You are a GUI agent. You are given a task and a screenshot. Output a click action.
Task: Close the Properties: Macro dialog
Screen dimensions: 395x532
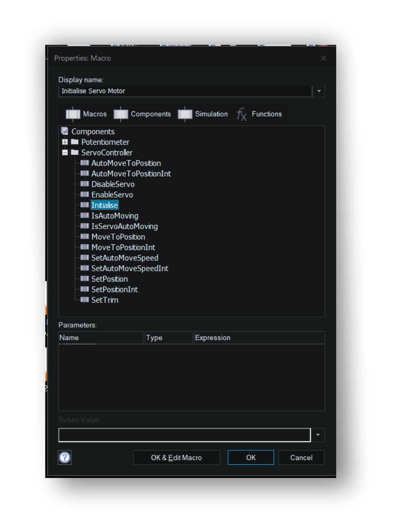click(323, 58)
